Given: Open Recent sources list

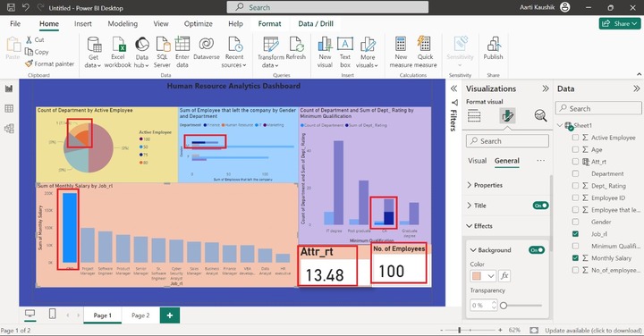Looking at the screenshot, I should [234, 52].
